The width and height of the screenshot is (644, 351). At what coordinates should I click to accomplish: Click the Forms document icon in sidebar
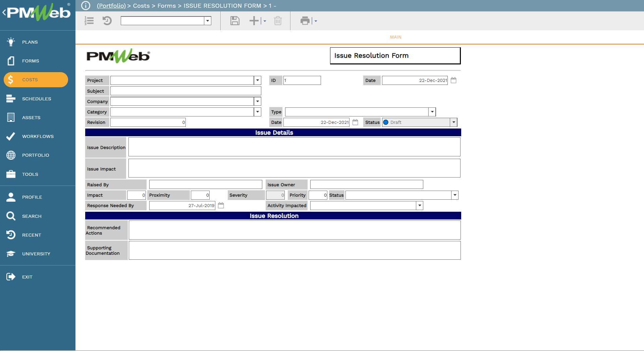click(x=11, y=61)
